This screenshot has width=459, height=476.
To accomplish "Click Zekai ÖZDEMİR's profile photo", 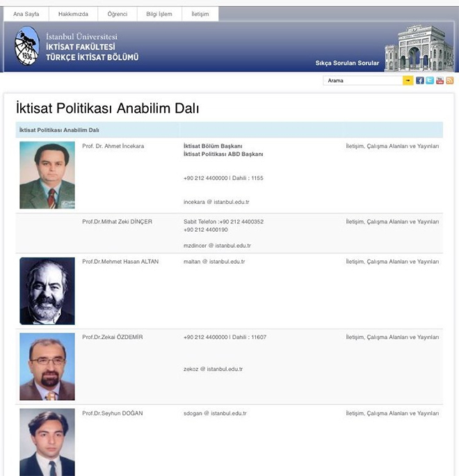I will 47,366.
